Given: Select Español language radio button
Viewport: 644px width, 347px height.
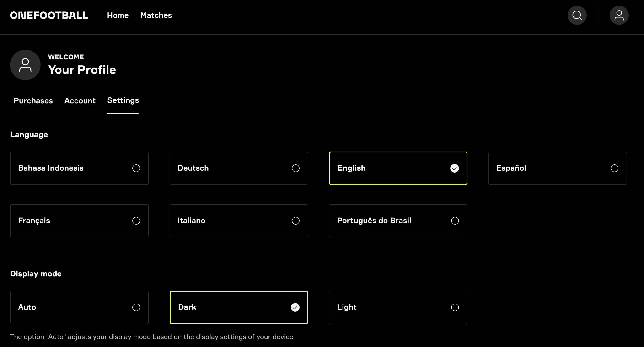Looking at the screenshot, I should click(x=614, y=168).
